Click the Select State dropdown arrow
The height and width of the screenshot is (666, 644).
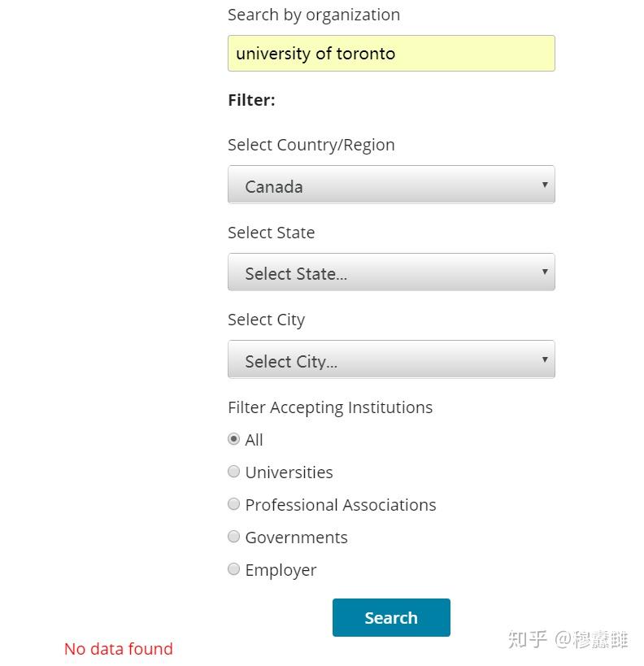pyautogui.click(x=545, y=272)
